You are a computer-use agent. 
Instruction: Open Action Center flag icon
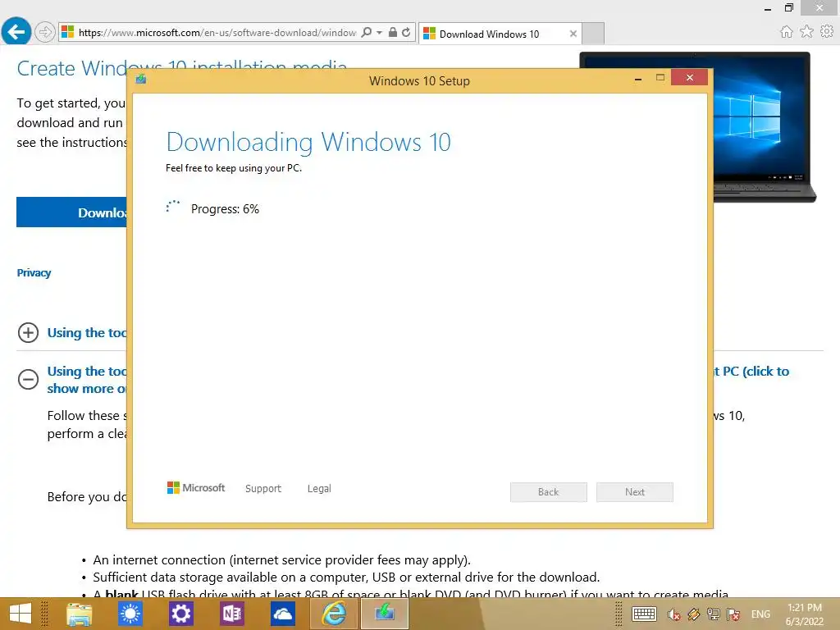coord(733,614)
